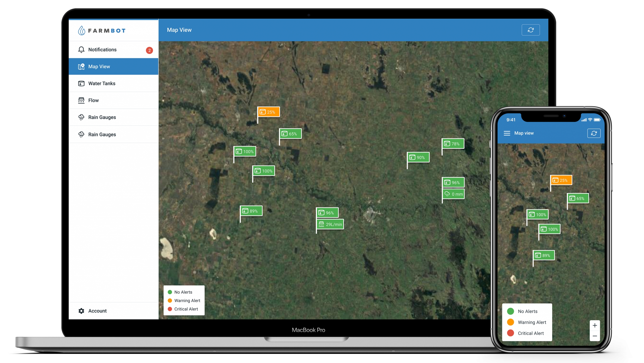Tap green No Alerts dot in phone legend
The width and height of the screenshot is (644, 363).
[510, 311]
